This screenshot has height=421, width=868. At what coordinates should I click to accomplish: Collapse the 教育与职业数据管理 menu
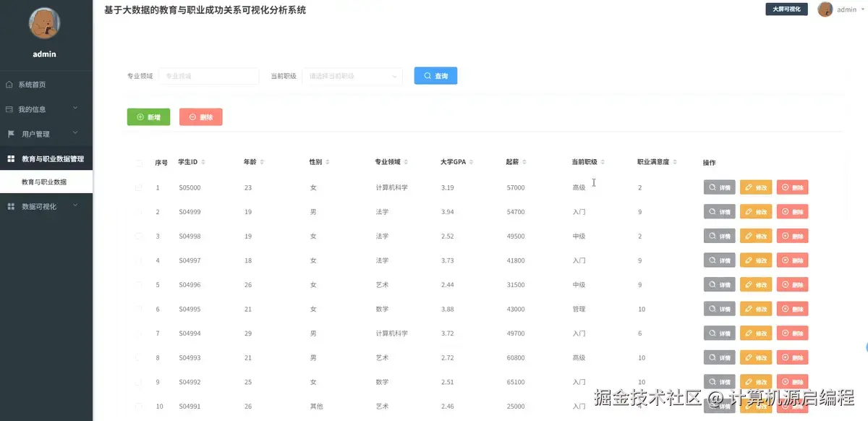(46, 158)
